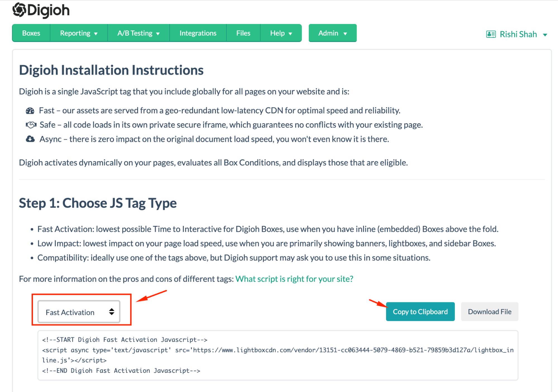The width and height of the screenshot is (558, 392).
Task: Open 'What script is right for your site?' link
Action: tap(294, 279)
